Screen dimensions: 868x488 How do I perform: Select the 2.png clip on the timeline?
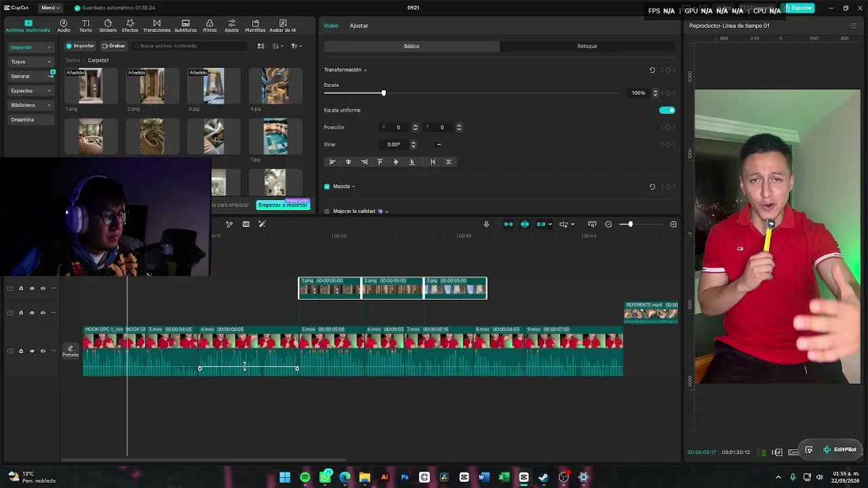coord(392,288)
